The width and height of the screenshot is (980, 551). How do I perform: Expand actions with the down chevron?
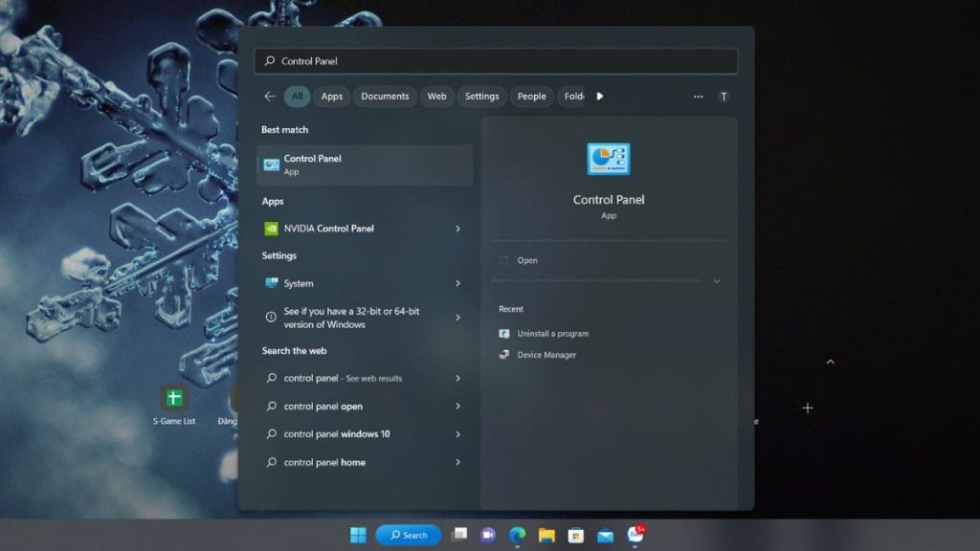pyautogui.click(x=717, y=281)
